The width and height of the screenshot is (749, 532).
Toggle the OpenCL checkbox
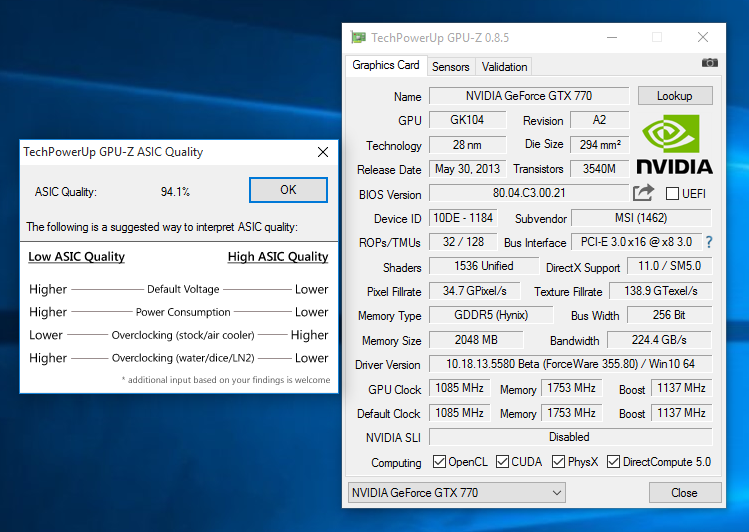[x=439, y=462]
